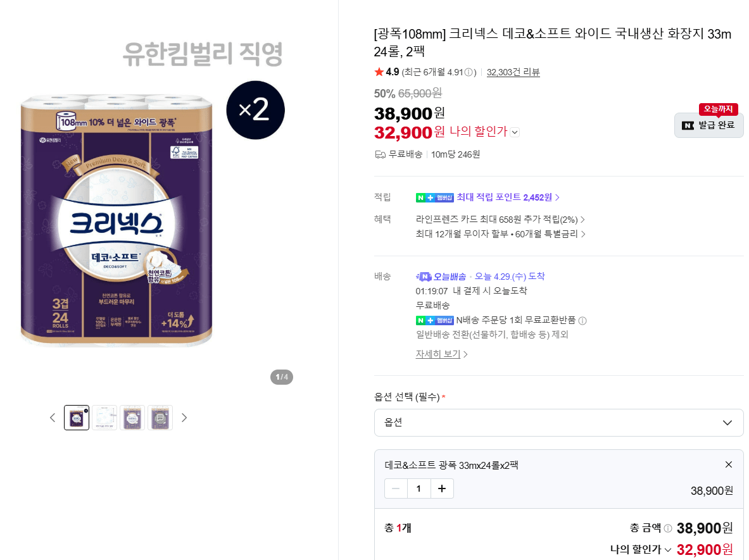Click the quantity input field showing 1
749x560 pixels.
click(x=419, y=488)
